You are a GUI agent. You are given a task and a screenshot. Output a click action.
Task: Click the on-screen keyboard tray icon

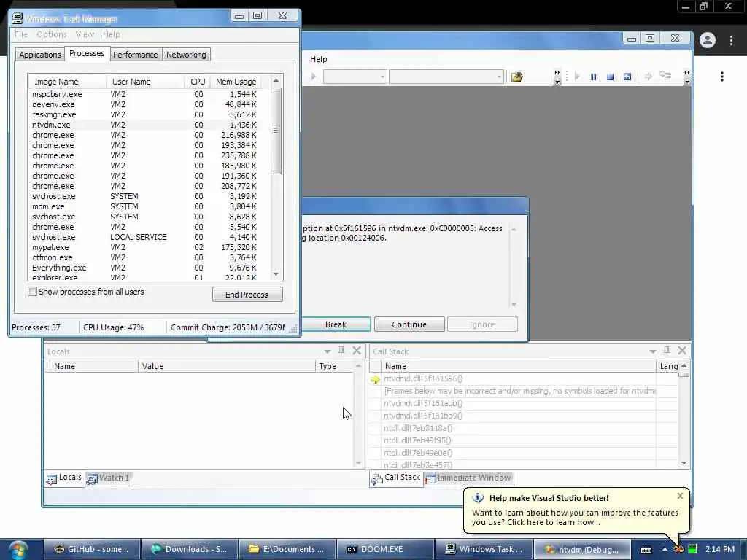646,550
